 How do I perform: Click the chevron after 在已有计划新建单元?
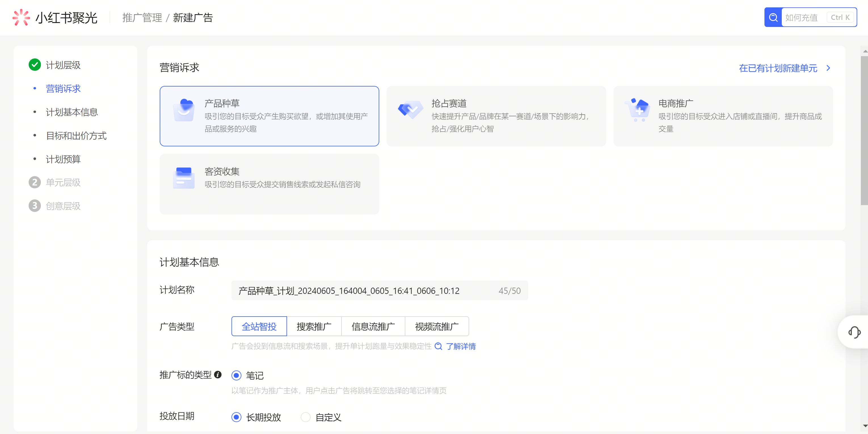coord(828,68)
